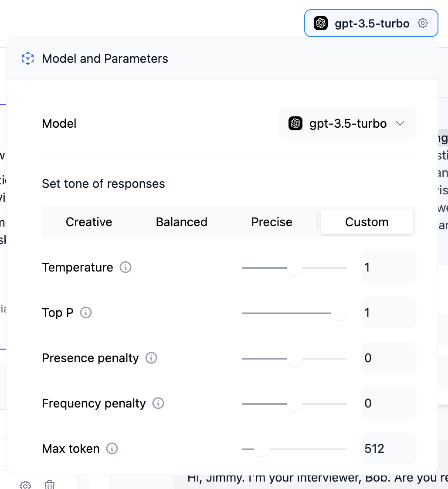Click the Max token slider handle

(261, 449)
